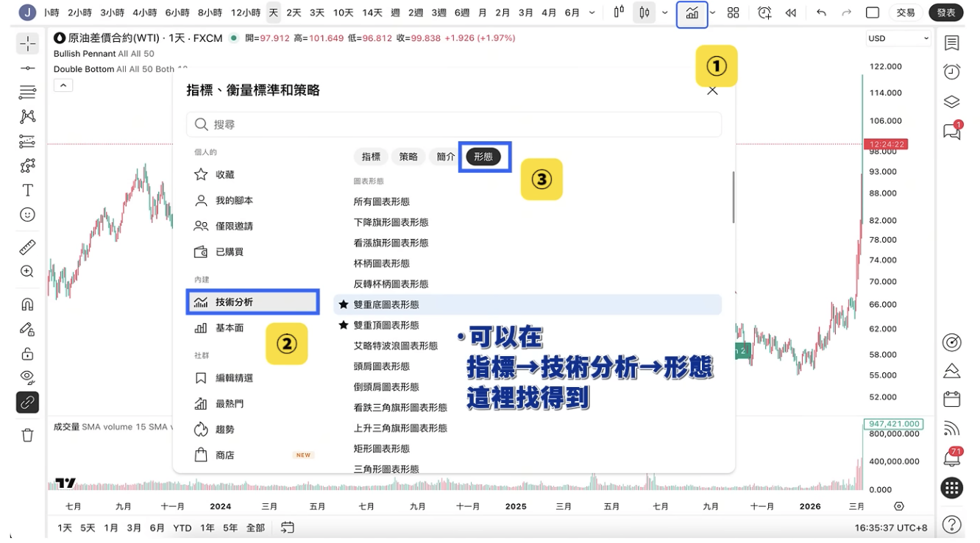The width and height of the screenshot is (980, 543).
Task: Select the layout square icon in top toolbar
Action: (873, 13)
